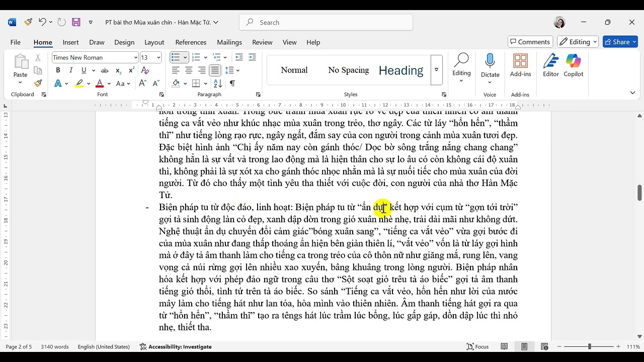Toggle underline formatting
Image resolution: width=644 pixels, height=362 pixels.
(x=84, y=70)
